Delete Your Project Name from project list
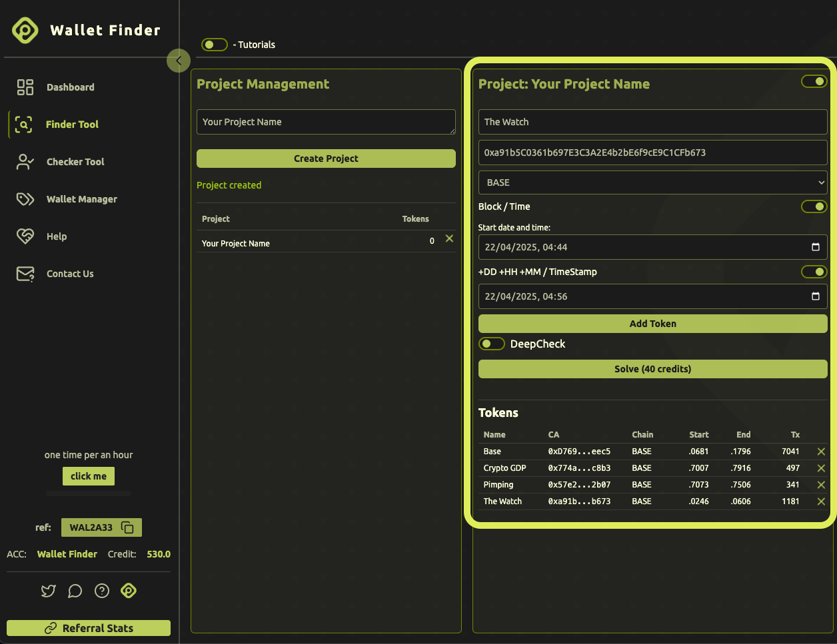837x644 pixels. (x=449, y=238)
